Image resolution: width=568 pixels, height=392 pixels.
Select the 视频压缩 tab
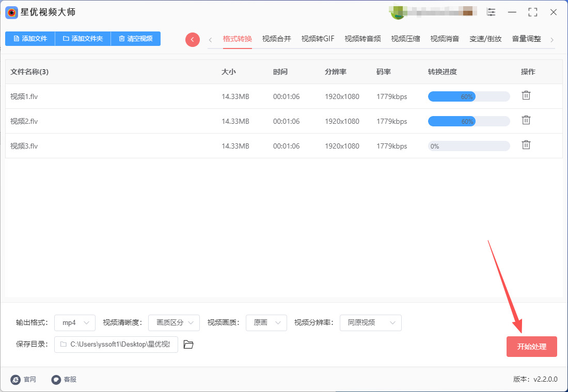click(405, 39)
